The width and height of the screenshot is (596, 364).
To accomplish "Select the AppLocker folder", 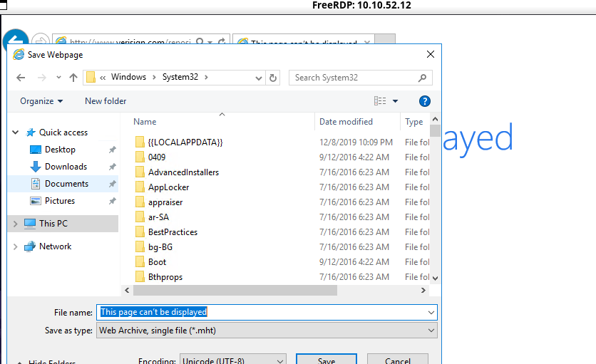I will (168, 187).
